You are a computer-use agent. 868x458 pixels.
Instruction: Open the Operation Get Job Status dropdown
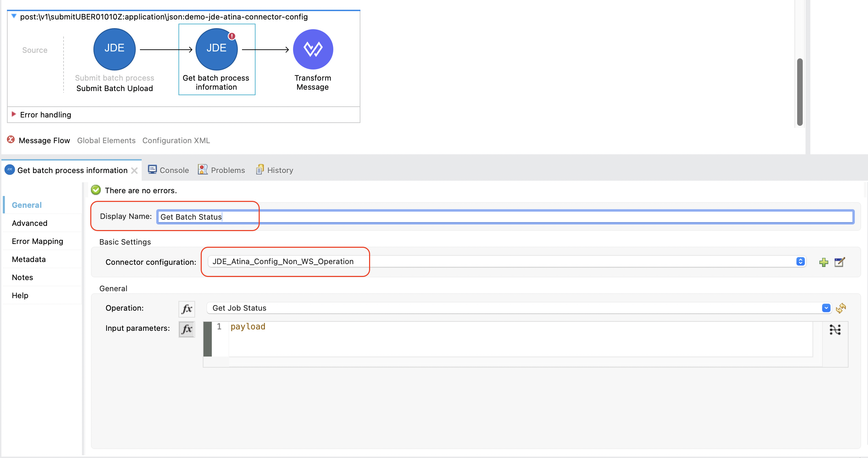point(826,308)
